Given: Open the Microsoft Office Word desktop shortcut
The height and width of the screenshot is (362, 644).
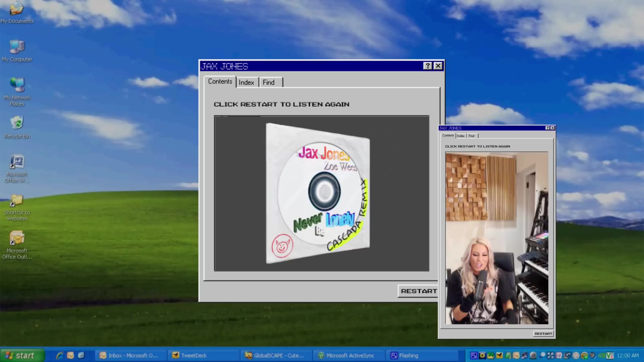Looking at the screenshot, I should point(17,168).
